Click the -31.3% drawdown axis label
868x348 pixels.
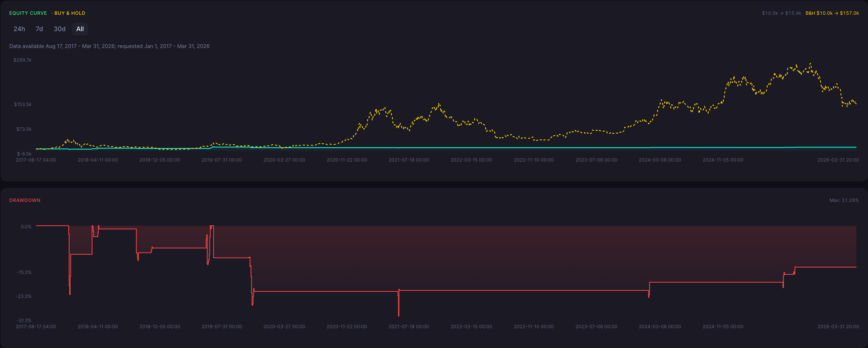click(24, 320)
